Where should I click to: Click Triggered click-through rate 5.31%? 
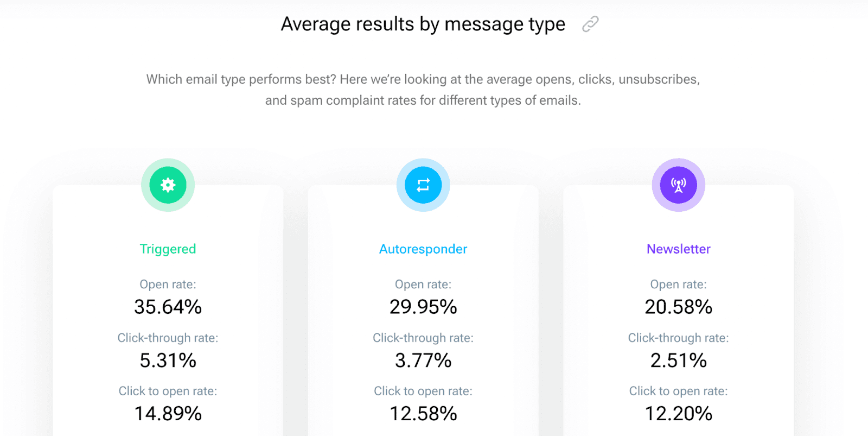pyautogui.click(x=168, y=360)
